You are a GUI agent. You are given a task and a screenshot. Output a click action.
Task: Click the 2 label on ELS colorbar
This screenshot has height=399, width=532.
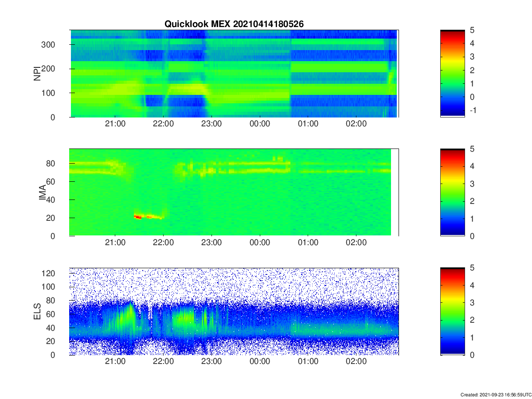(x=473, y=320)
